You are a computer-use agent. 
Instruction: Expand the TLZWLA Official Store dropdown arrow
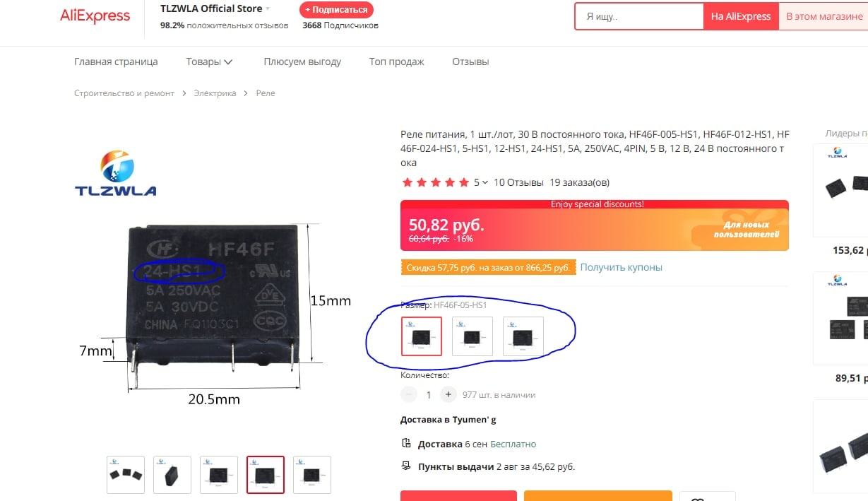pyautogui.click(x=268, y=9)
